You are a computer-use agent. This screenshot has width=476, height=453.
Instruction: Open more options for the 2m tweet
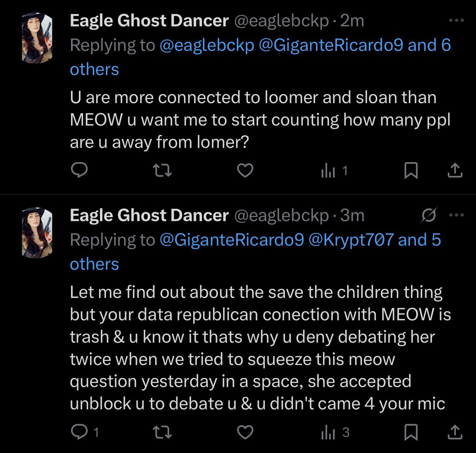coord(456,21)
